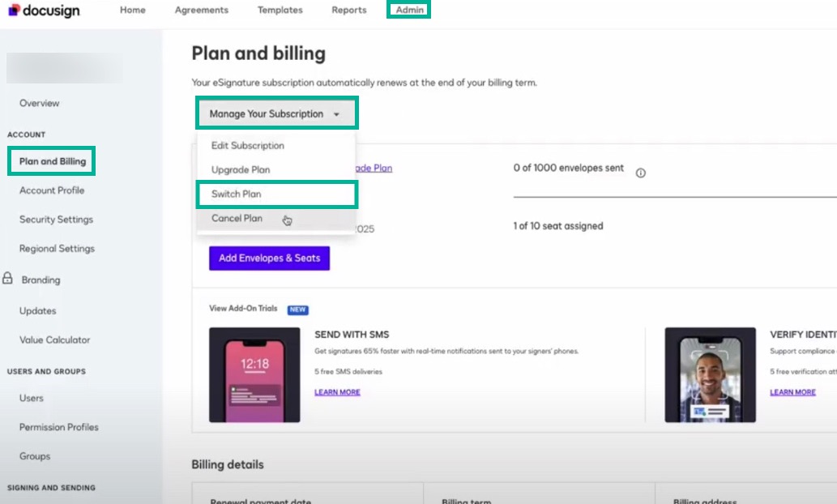Click the lock icon next to Branding
837x504 pixels.
pos(6,279)
